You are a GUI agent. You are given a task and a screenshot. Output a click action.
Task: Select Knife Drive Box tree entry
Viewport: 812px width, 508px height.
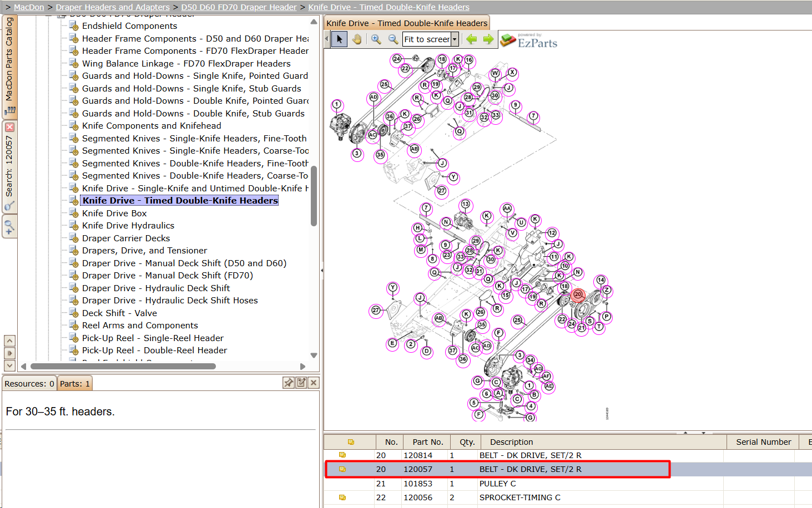point(114,214)
